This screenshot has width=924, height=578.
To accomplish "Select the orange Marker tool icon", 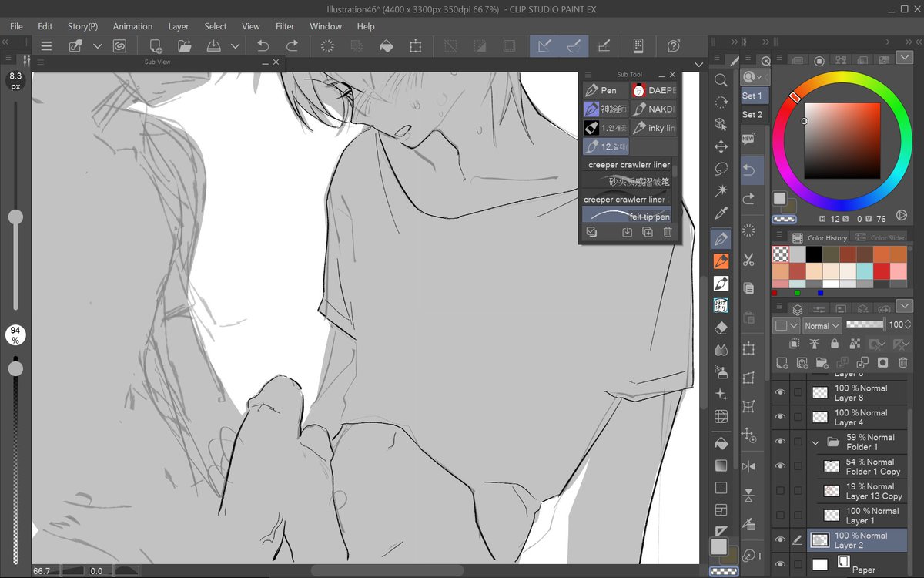I will tap(721, 260).
